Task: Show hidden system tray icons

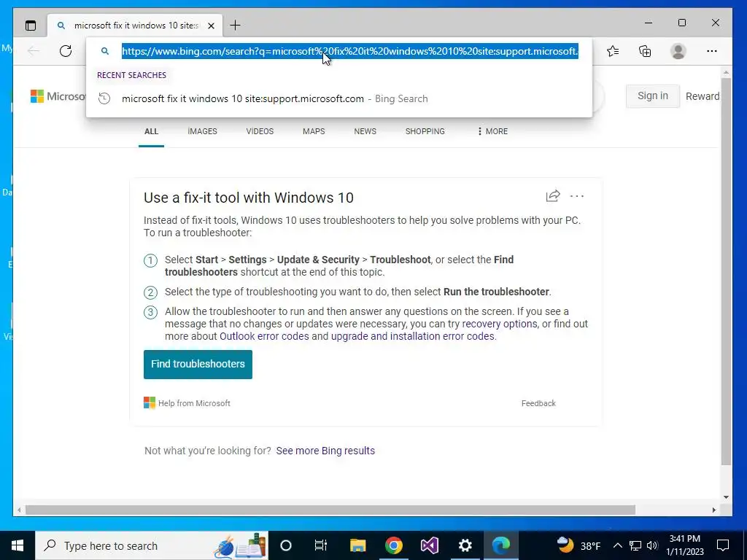Action: pyautogui.click(x=617, y=545)
